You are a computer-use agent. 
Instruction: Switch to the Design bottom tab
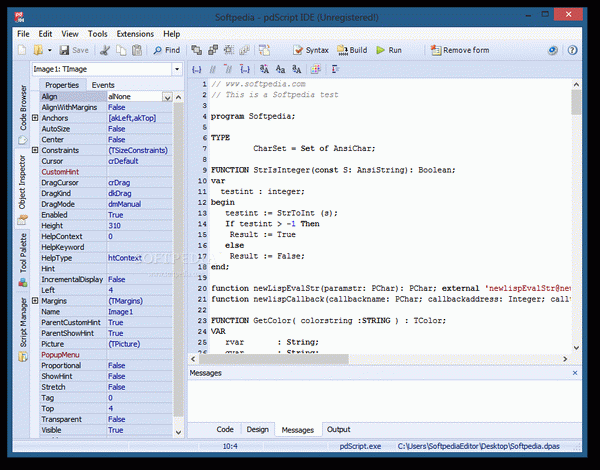point(257,429)
